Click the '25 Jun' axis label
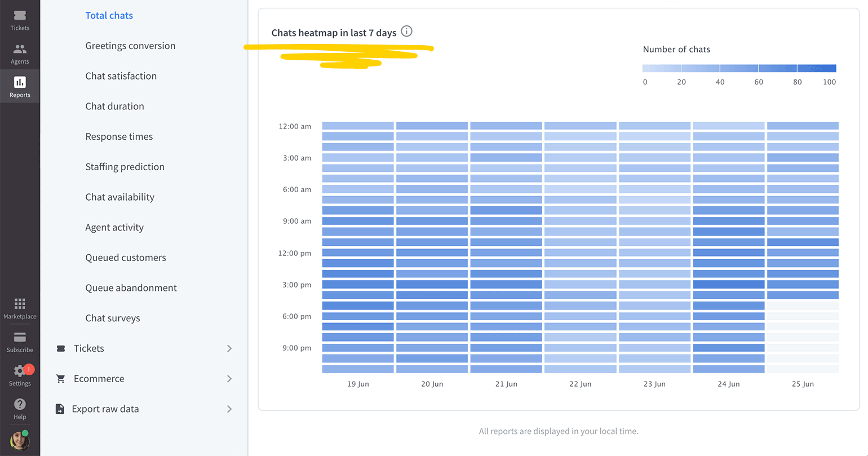This screenshot has height=456, width=868. 803,384
